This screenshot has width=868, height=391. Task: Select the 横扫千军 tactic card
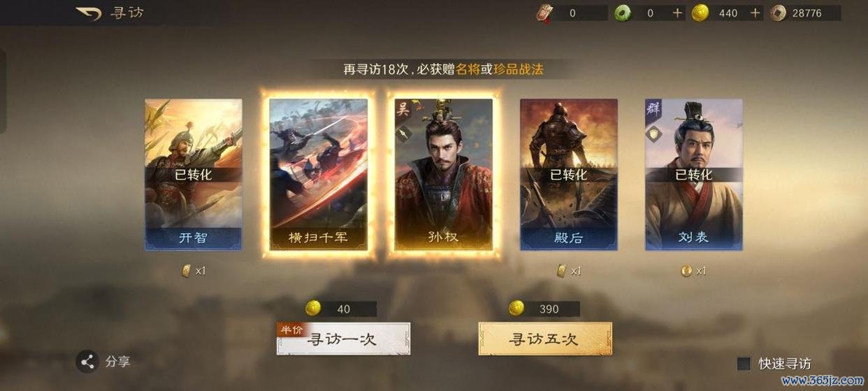tap(318, 174)
